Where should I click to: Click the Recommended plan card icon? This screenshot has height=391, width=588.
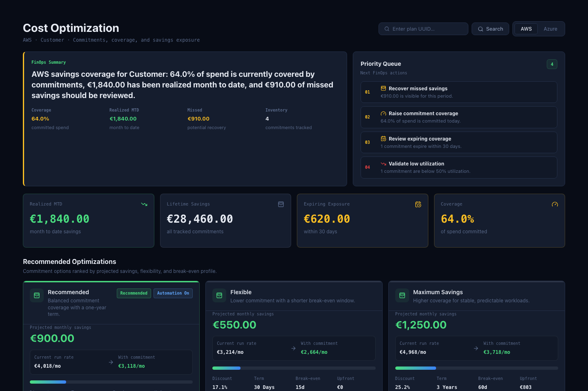pos(37,295)
